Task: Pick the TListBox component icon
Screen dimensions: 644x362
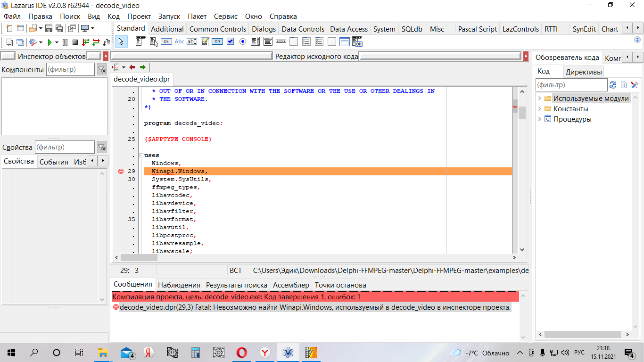Action: [x=255, y=41]
